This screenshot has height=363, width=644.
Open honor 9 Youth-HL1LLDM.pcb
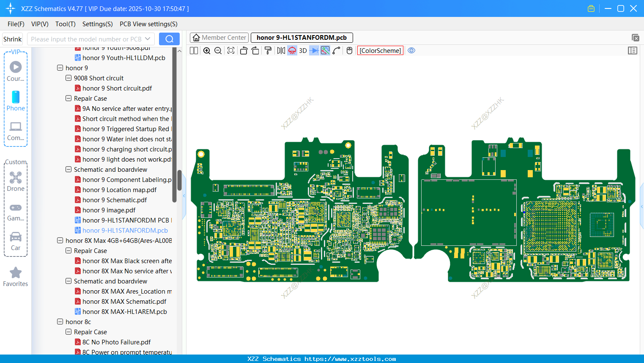click(124, 58)
